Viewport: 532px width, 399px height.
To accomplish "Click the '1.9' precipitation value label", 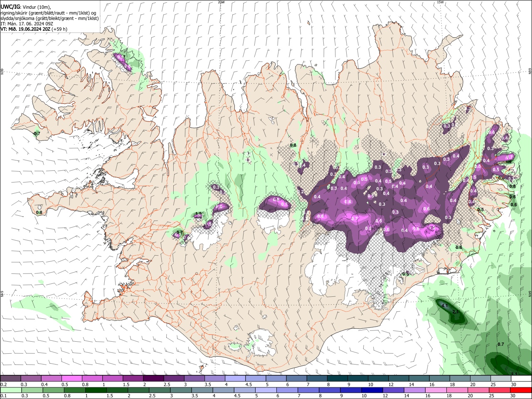I will (198, 214).
